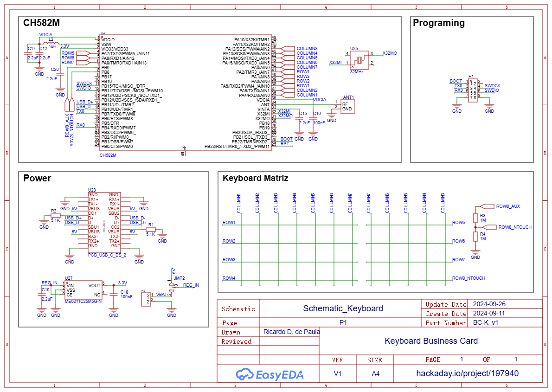The height and width of the screenshot is (392, 552).
Task: Select the U25 32MHz crystal symbol
Action: click(358, 60)
